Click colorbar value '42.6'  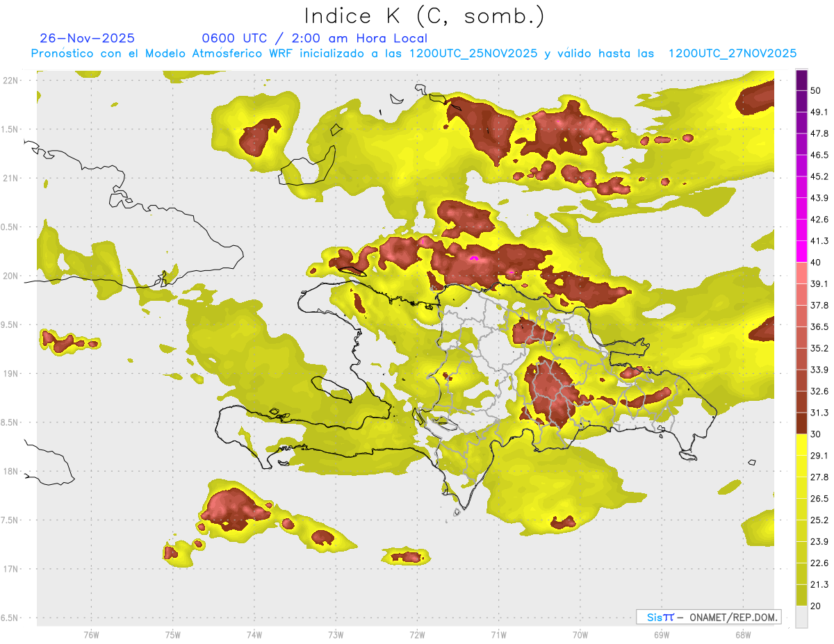(x=819, y=220)
